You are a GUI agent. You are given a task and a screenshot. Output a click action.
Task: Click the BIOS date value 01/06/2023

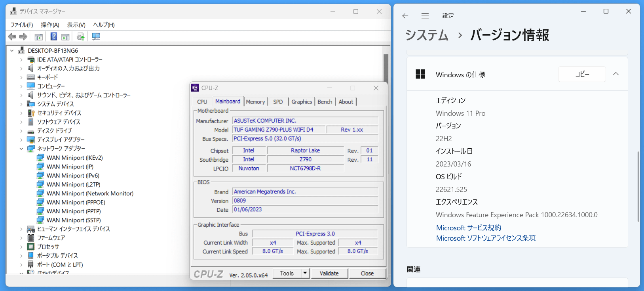click(305, 210)
